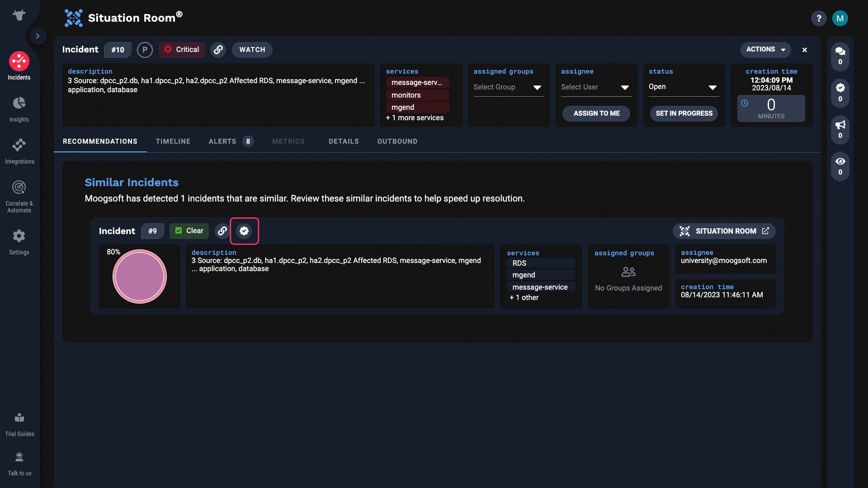Expand '+ 1 more services' link
Screen dimensions: 868x488
415,118
